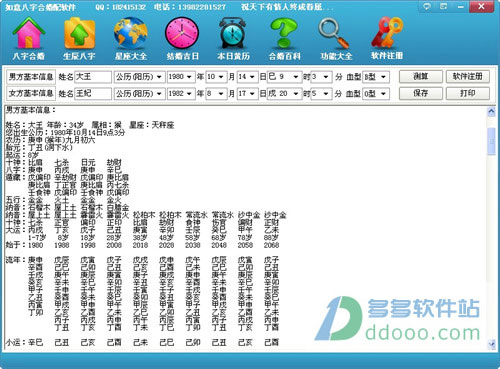Click the 流年: row label
This screenshot has height=369, width=500.
click(16, 260)
